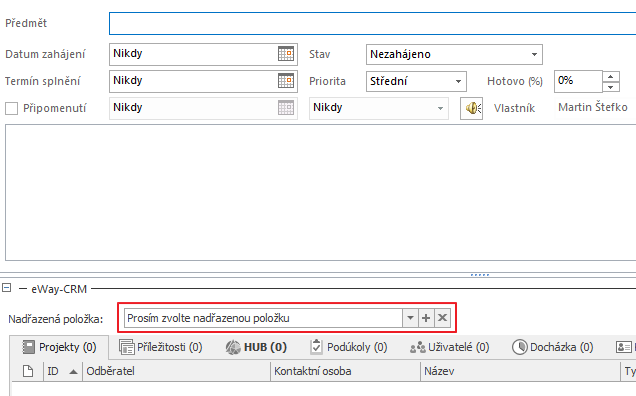Clear the Nadřazená položka with X button
This screenshot has height=396, width=636.
coord(443,318)
